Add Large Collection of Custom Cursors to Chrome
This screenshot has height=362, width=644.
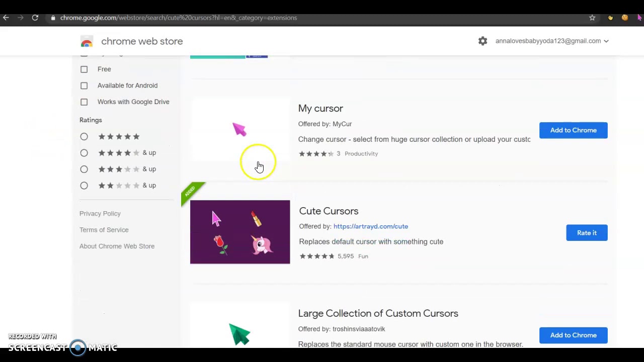pyautogui.click(x=573, y=335)
